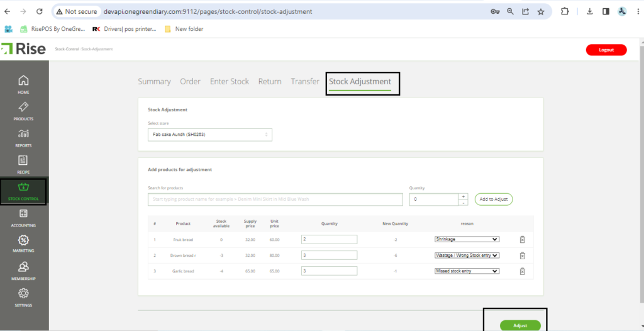Open the Recipe sidebar icon
Screen dimensions: 644x331
[x=23, y=164]
